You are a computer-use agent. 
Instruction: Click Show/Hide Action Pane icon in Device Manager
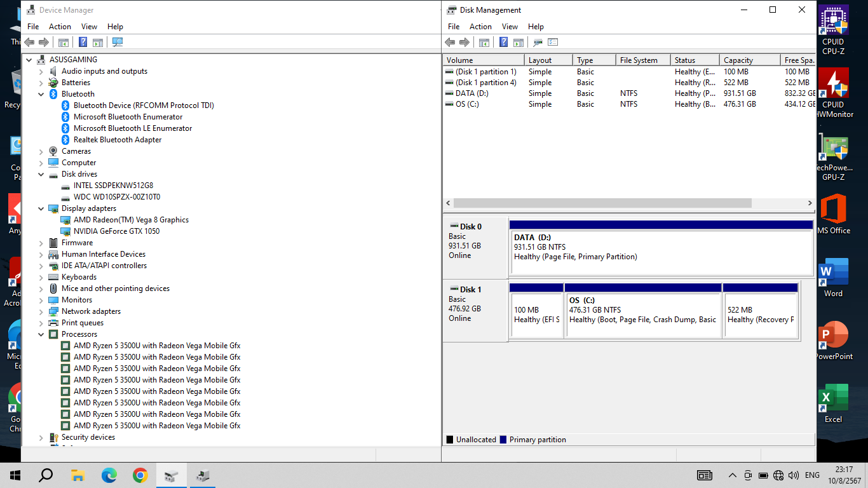point(98,42)
